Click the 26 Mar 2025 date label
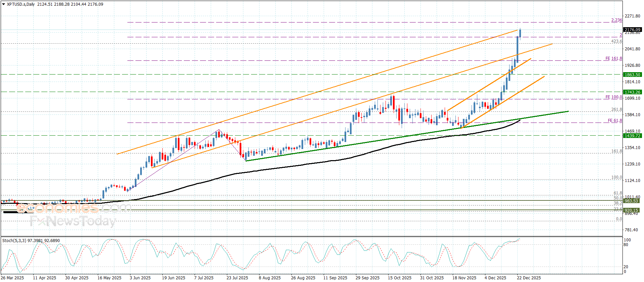 tap(13, 278)
